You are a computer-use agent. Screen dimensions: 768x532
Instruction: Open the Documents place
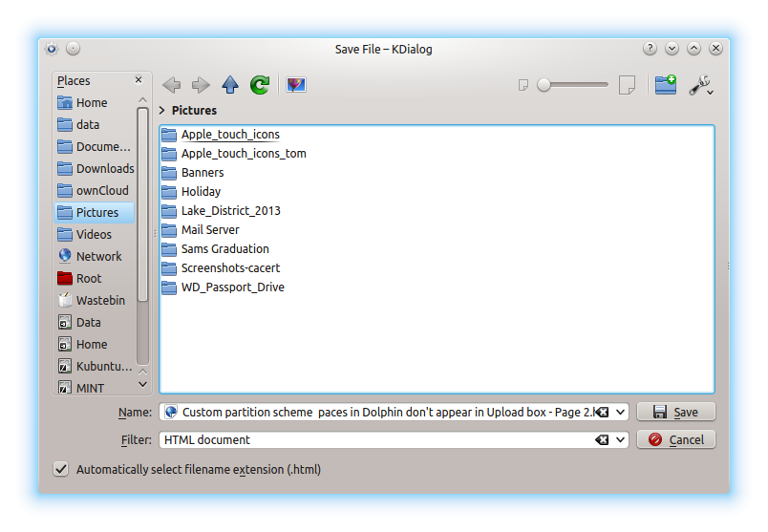point(95,147)
